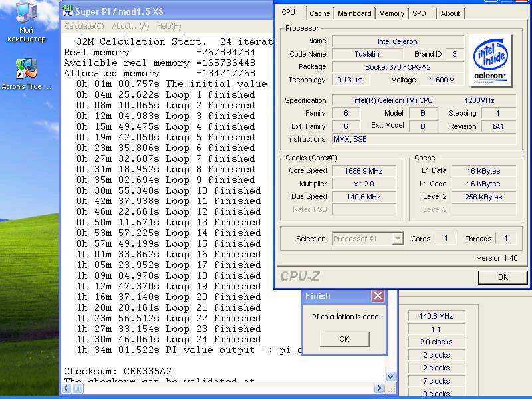Click the Specification field Intel(R) Celeron(TM) CPU
This screenshot has height=399, width=532.
point(424,100)
